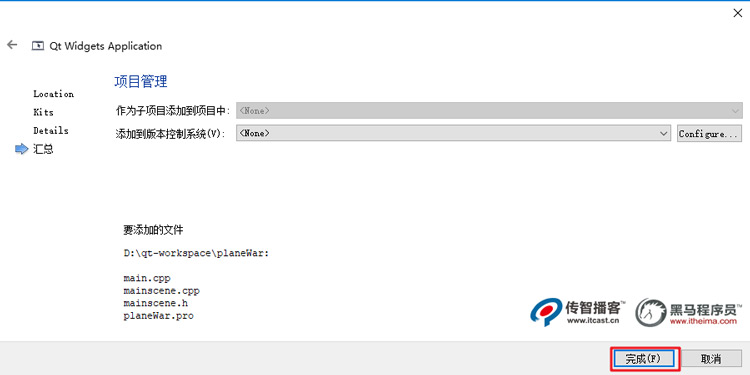Finish the wizard with 完成(F)

[643, 359]
